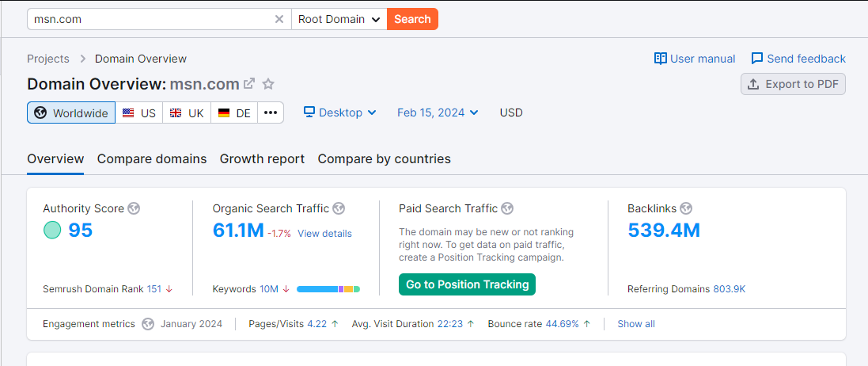Open msn.com external link icon
This screenshot has height=366, width=868.
[250, 84]
